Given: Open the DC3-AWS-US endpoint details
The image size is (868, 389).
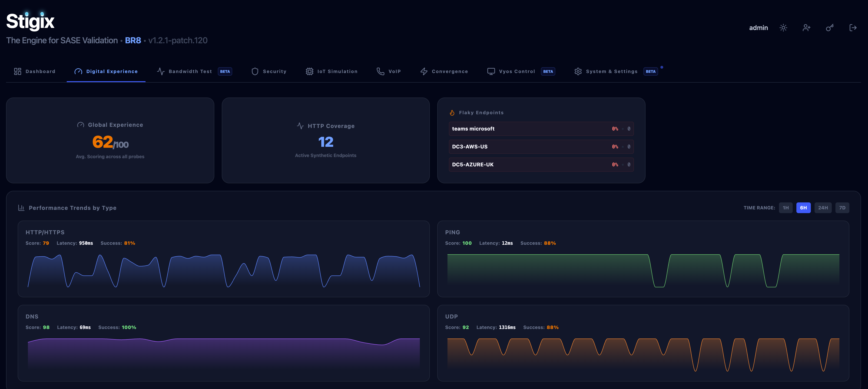Looking at the screenshot, I should pos(541,146).
